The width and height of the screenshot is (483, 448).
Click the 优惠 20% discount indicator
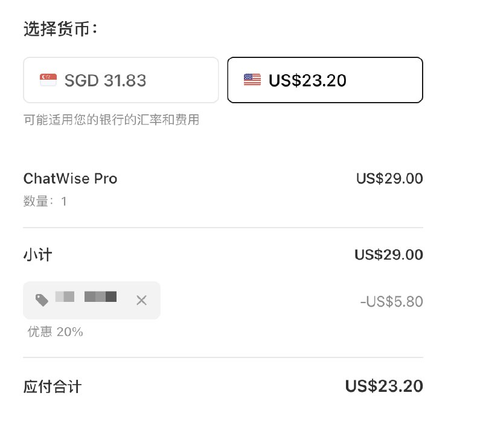point(53,331)
